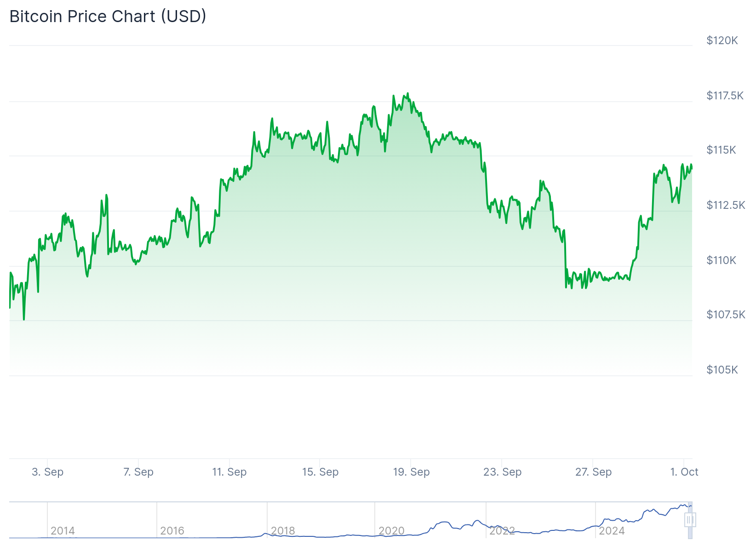
Task: Select 2024 in the overview navigator
Action: (x=612, y=531)
